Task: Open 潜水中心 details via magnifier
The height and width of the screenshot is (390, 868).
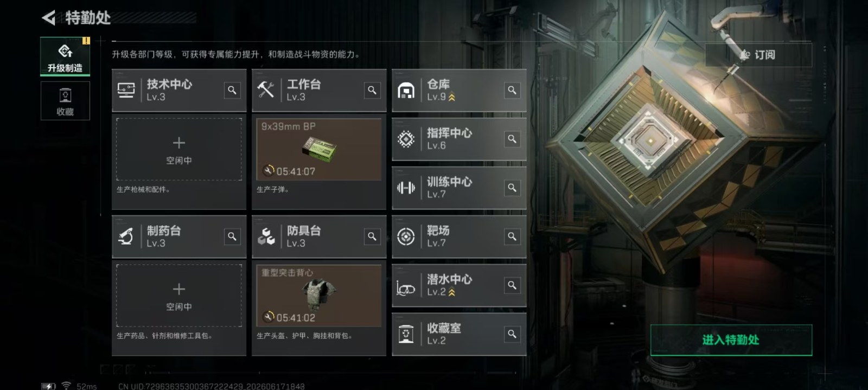Action: pos(512,285)
